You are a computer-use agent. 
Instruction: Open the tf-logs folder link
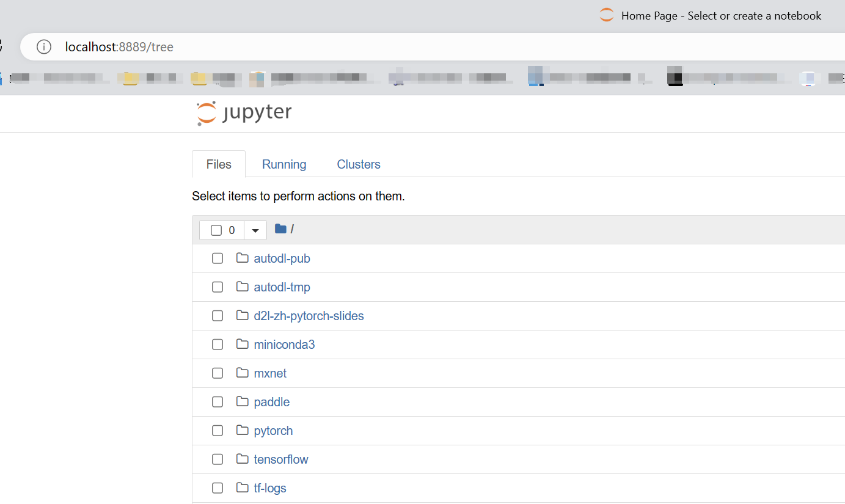tap(270, 488)
